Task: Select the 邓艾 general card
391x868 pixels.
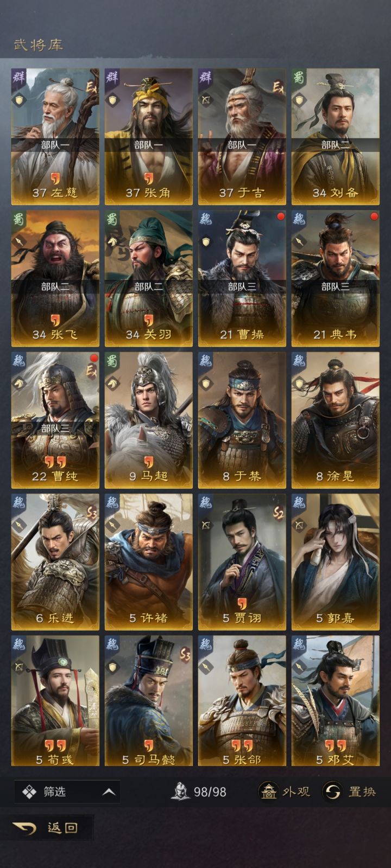Action: [335, 701]
